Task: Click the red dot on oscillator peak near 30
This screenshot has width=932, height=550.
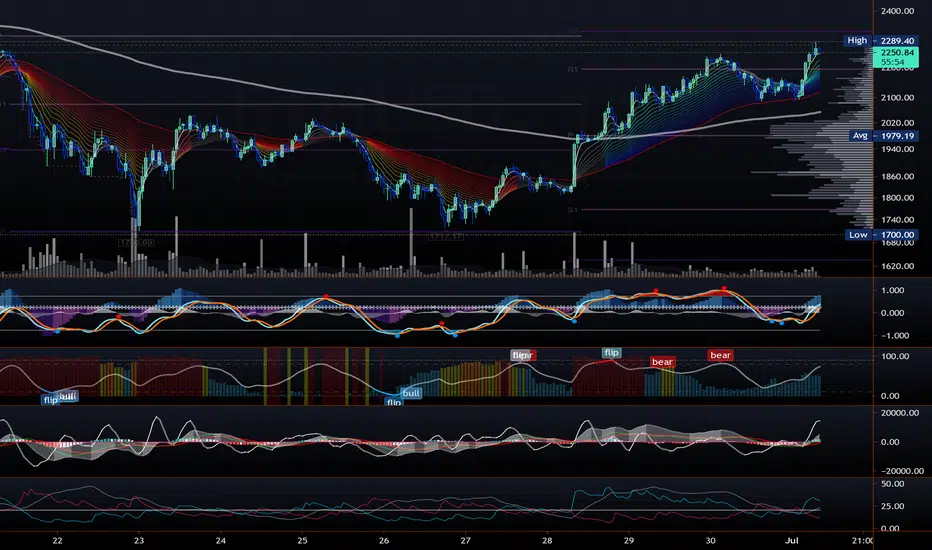Action: pyautogui.click(x=724, y=288)
